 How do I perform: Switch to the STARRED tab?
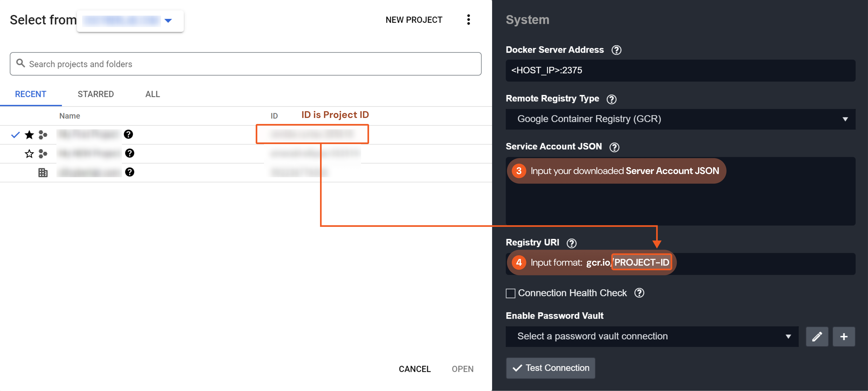(x=96, y=94)
